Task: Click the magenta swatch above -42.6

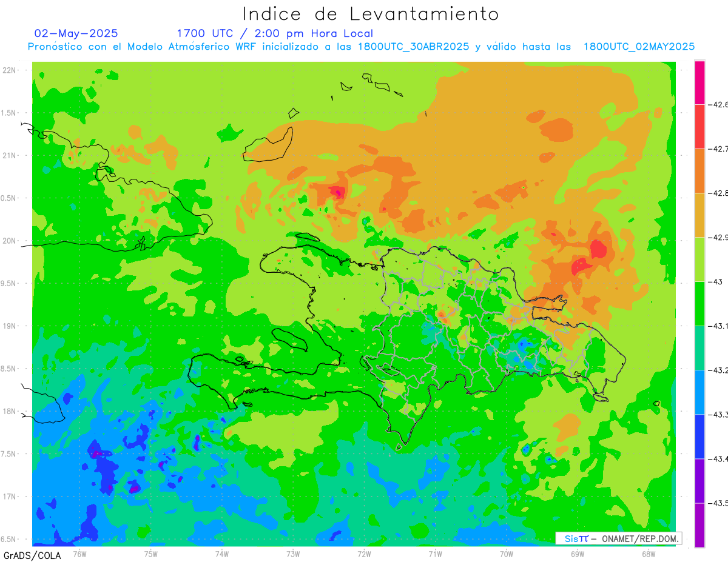Action: coord(699,82)
